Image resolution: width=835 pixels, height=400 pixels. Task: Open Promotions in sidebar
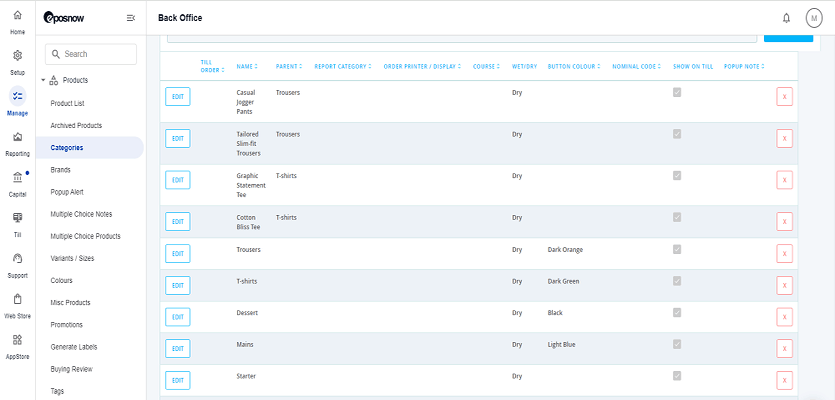tap(67, 324)
